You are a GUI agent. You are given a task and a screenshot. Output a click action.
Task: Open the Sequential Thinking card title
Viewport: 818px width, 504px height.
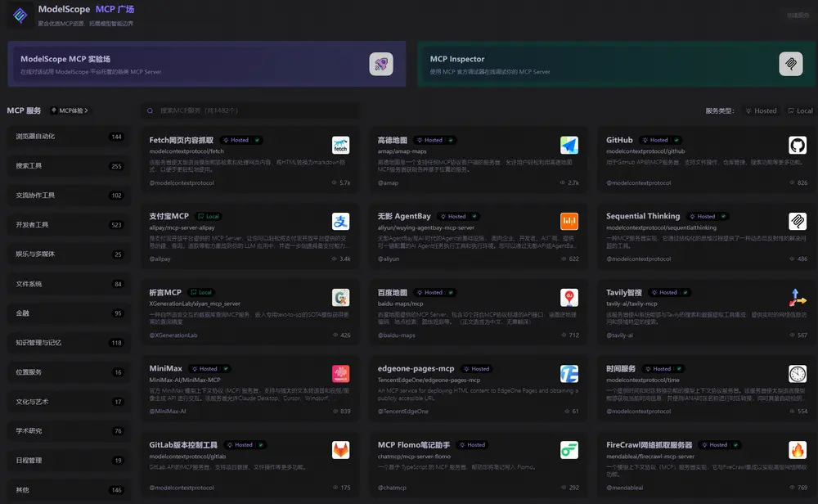tap(643, 216)
